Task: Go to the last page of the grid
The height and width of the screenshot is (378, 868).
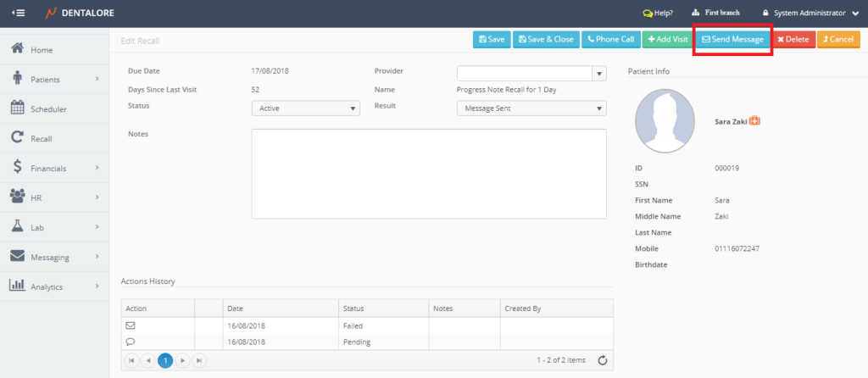Action: pyautogui.click(x=199, y=360)
